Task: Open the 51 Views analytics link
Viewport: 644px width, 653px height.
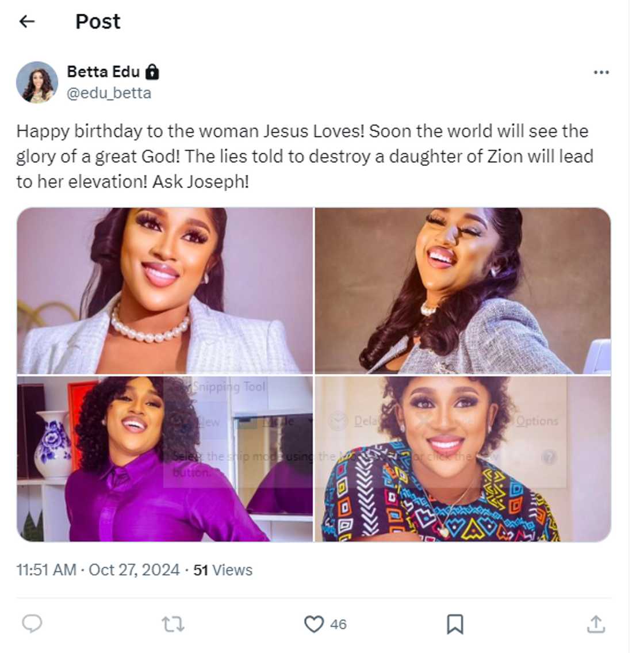Action: pos(223,570)
